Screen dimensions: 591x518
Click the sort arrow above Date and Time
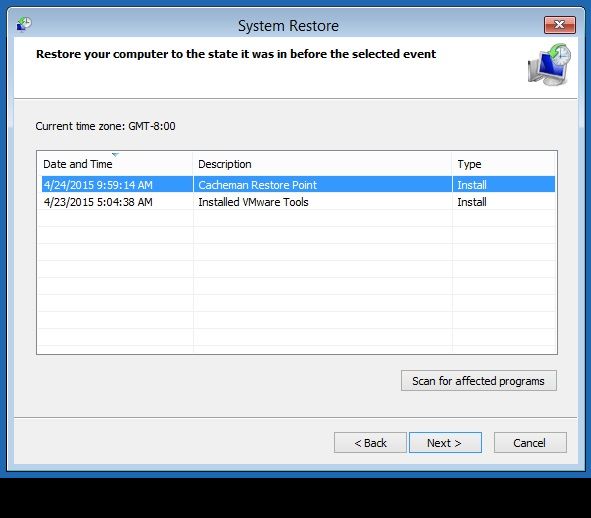pyautogui.click(x=115, y=155)
